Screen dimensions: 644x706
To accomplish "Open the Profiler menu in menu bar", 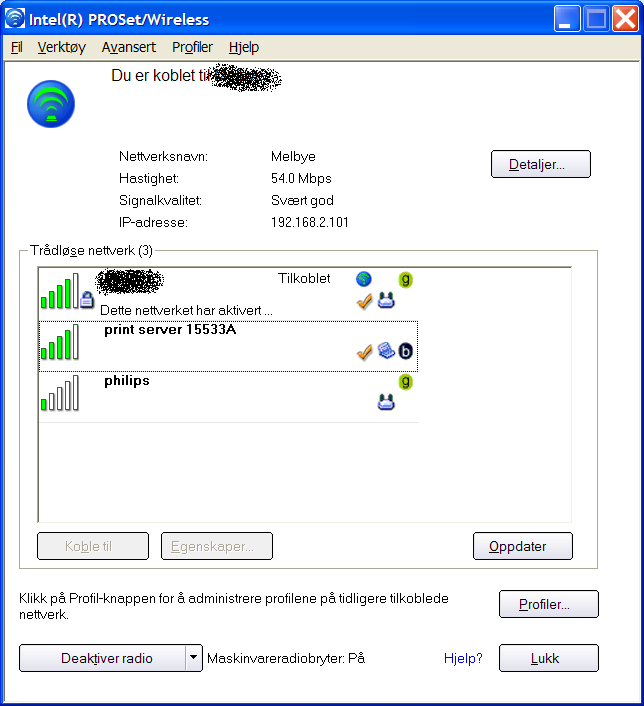I will point(192,47).
